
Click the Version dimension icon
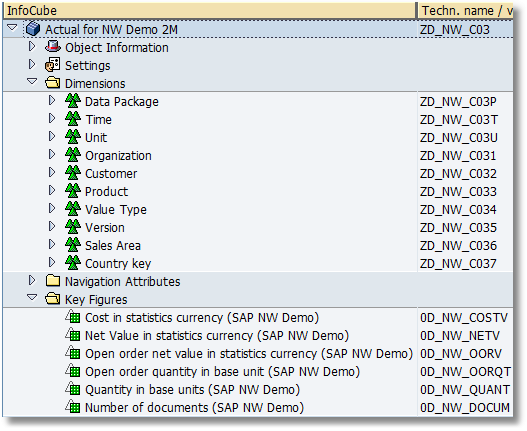click(73, 227)
